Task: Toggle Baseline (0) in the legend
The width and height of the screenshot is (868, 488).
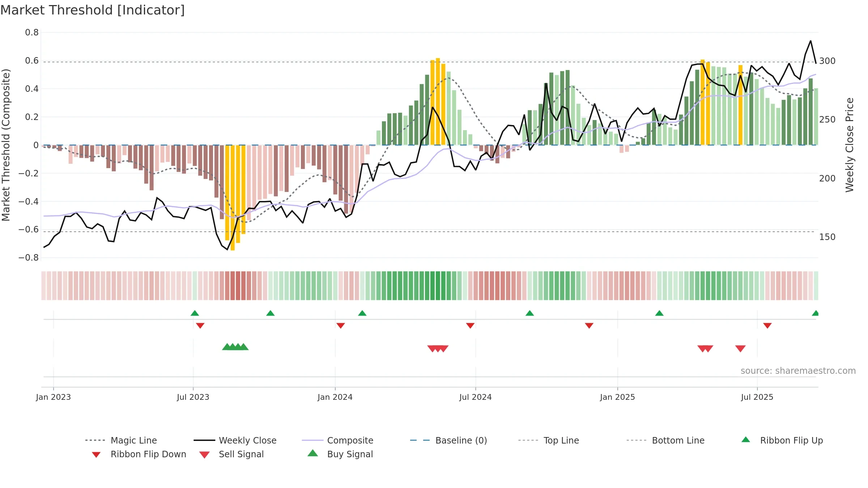Action: point(448,440)
